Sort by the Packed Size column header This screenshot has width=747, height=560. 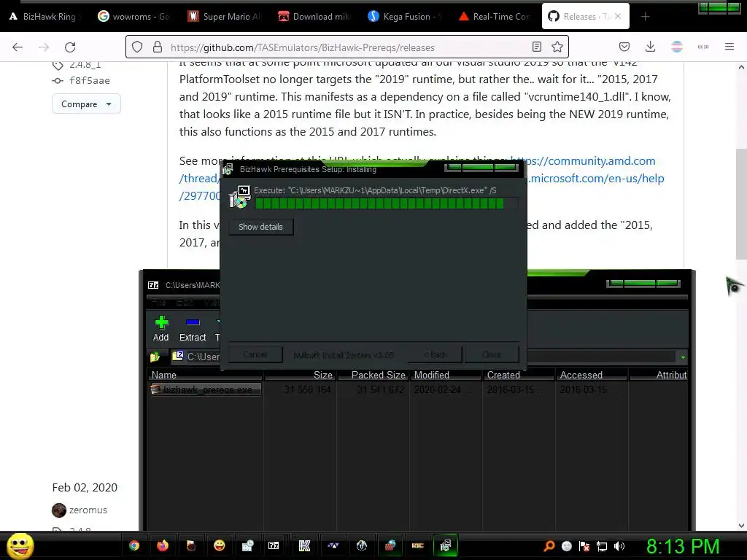click(373, 376)
